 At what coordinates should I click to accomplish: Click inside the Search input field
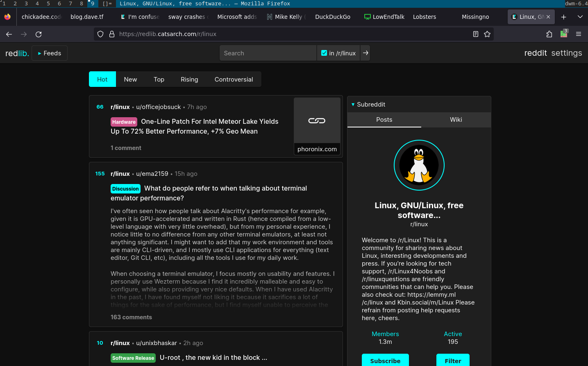tap(268, 53)
